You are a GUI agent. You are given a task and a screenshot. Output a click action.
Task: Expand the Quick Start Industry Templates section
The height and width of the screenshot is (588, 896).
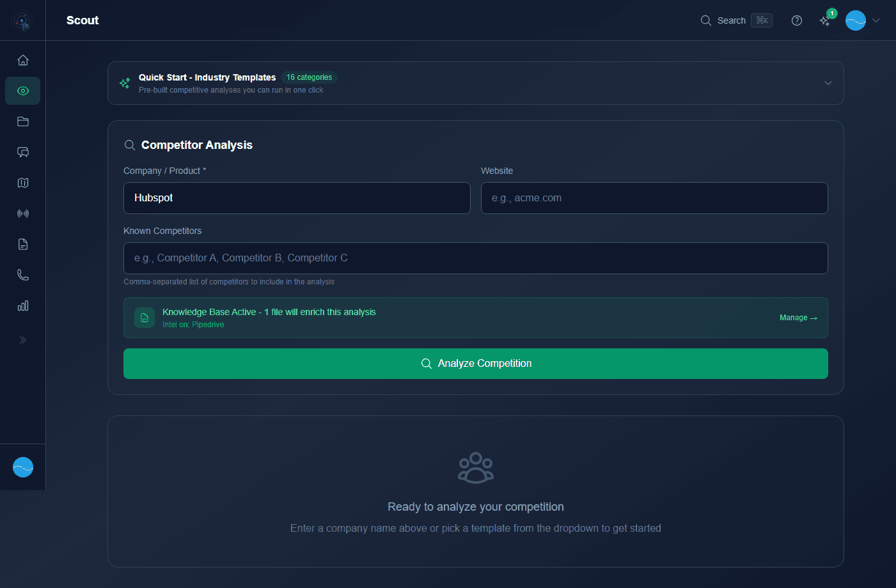pyautogui.click(x=828, y=83)
